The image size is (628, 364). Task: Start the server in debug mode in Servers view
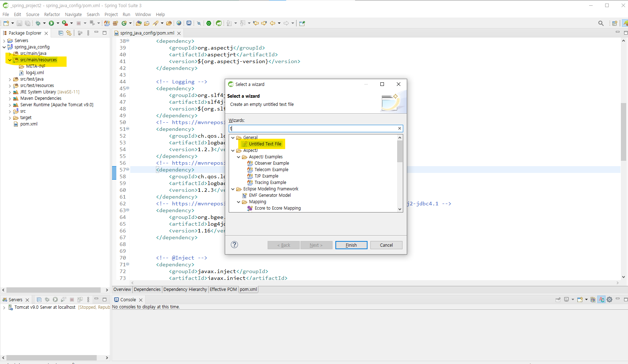click(x=47, y=299)
